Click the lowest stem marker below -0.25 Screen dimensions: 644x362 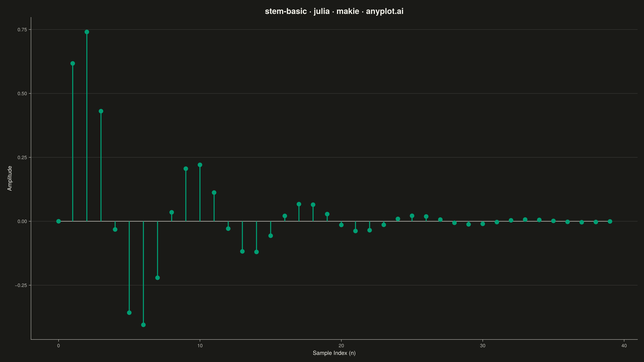click(143, 325)
